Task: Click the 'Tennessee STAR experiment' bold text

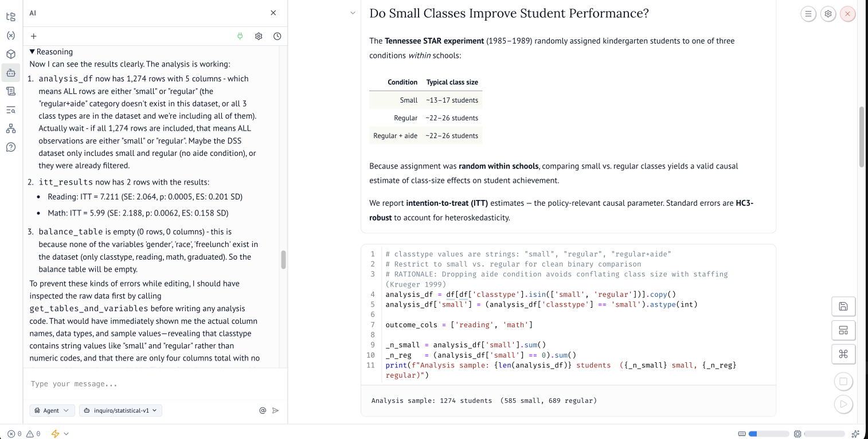Action: (x=435, y=41)
